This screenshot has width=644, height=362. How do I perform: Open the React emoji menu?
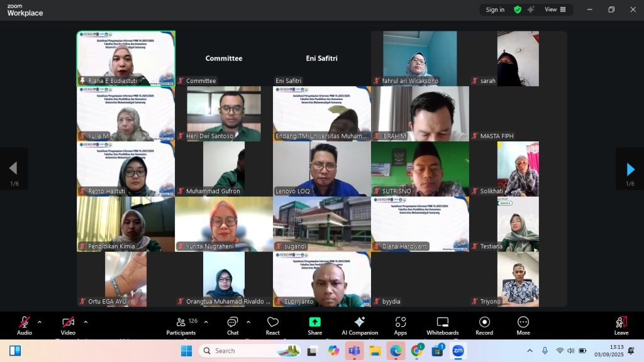point(273,326)
